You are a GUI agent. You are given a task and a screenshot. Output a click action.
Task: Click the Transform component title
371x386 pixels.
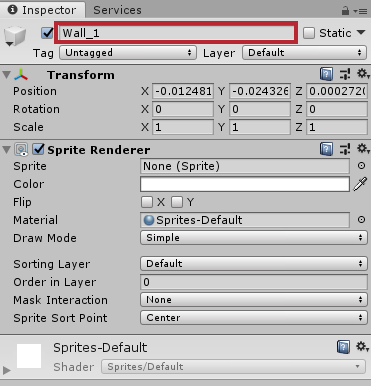(81, 75)
